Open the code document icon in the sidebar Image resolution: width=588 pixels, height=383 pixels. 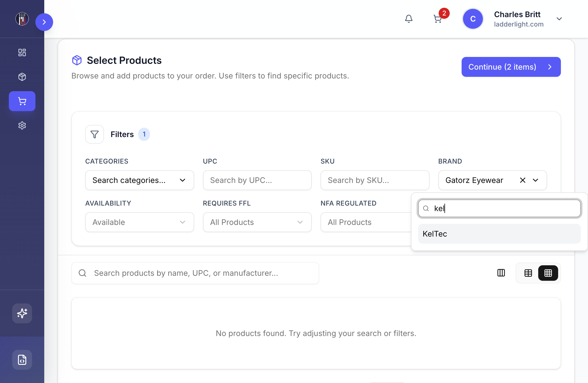click(22, 360)
